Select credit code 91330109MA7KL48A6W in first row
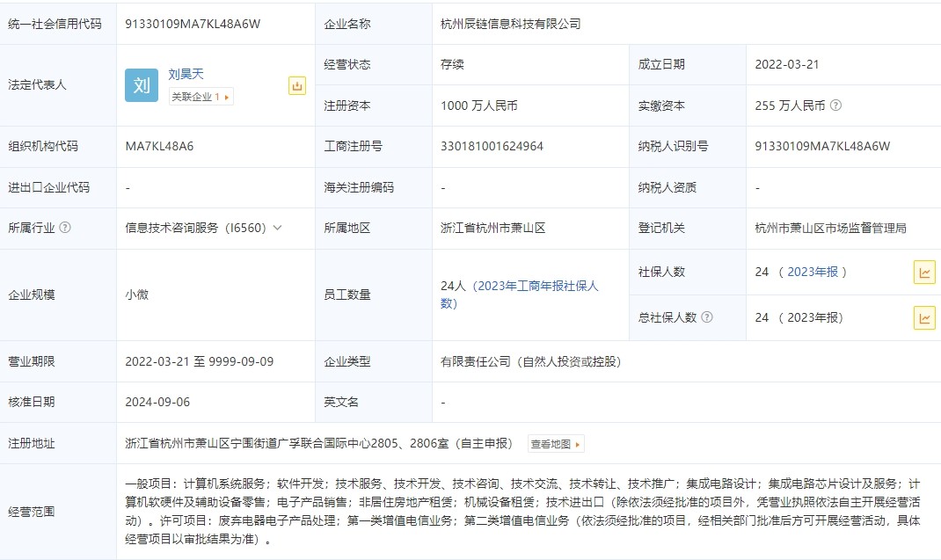The image size is (941, 560). click(x=193, y=24)
